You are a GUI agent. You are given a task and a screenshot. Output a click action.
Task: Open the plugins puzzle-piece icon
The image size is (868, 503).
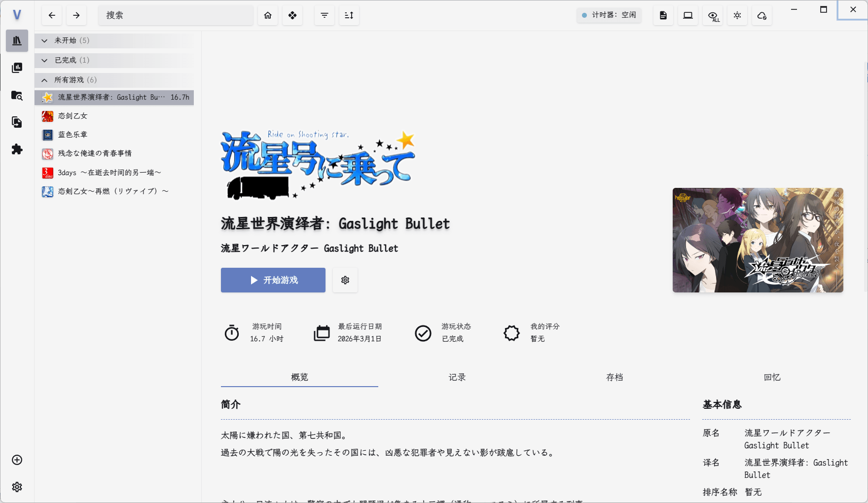click(17, 149)
